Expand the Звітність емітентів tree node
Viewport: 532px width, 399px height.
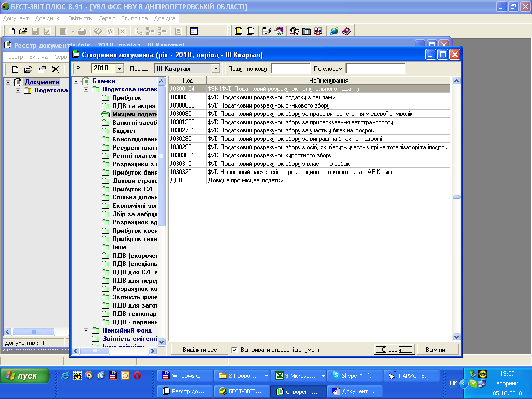[x=86, y=339]
